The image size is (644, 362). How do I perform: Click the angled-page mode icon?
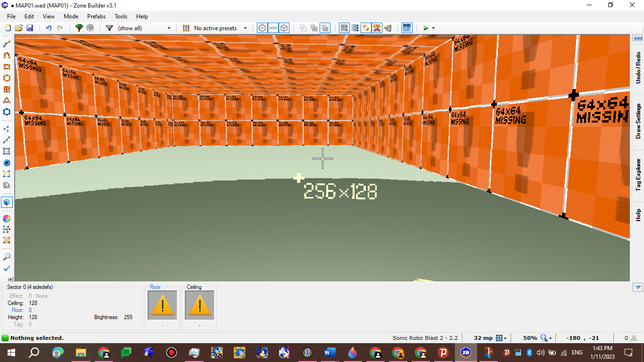[x=7, y=185]
